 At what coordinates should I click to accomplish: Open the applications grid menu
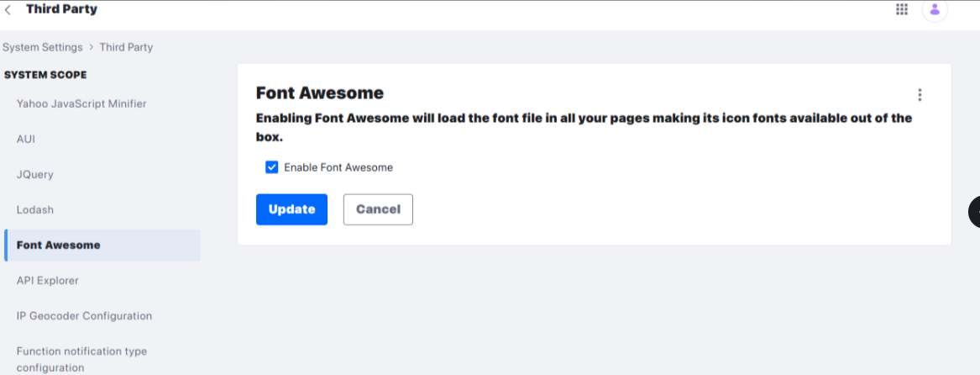click(902, 9)
